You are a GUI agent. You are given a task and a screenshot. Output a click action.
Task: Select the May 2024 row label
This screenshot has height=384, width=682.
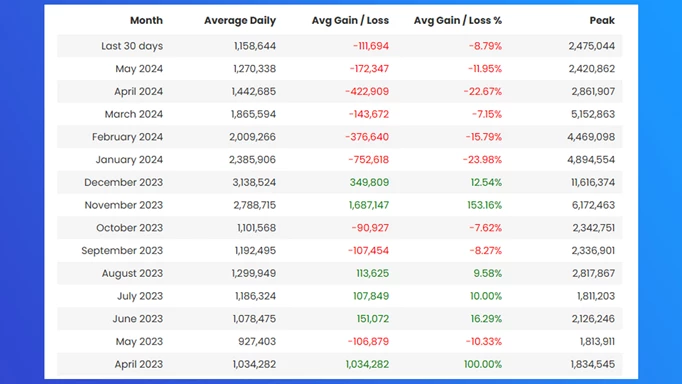(x=139, y=69)
